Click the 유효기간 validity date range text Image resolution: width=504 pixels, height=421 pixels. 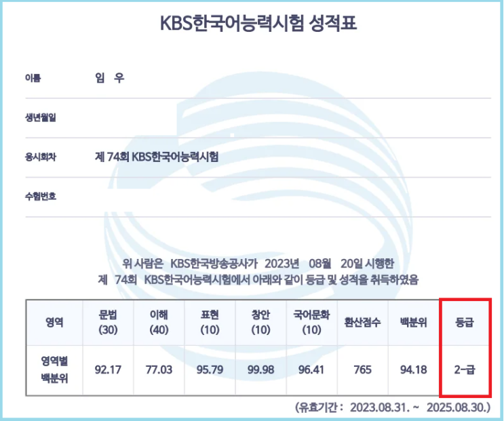pos(393,407)
